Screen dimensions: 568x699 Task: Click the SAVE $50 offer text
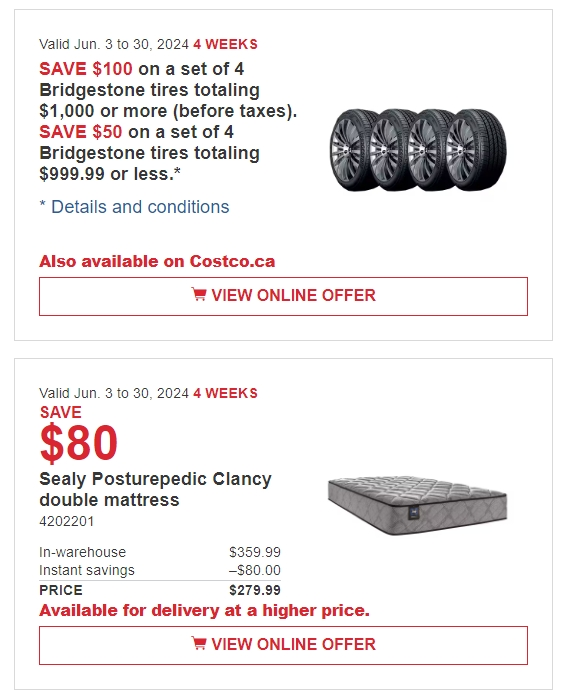click(x=80, y=132)
